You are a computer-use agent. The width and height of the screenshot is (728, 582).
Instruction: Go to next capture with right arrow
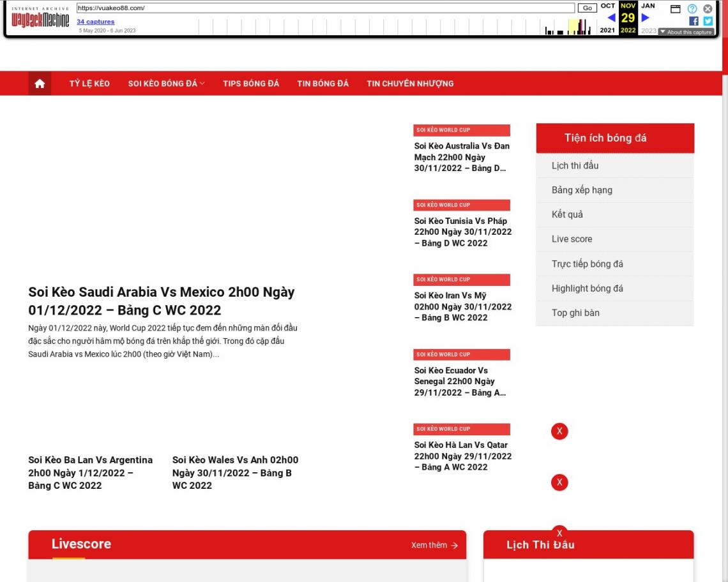pyautogui.click(x=646, y=18)
